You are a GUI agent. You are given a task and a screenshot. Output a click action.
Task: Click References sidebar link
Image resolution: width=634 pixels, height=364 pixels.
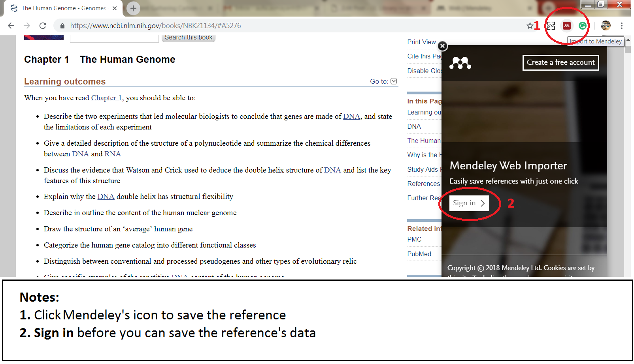tap(424, 184)
